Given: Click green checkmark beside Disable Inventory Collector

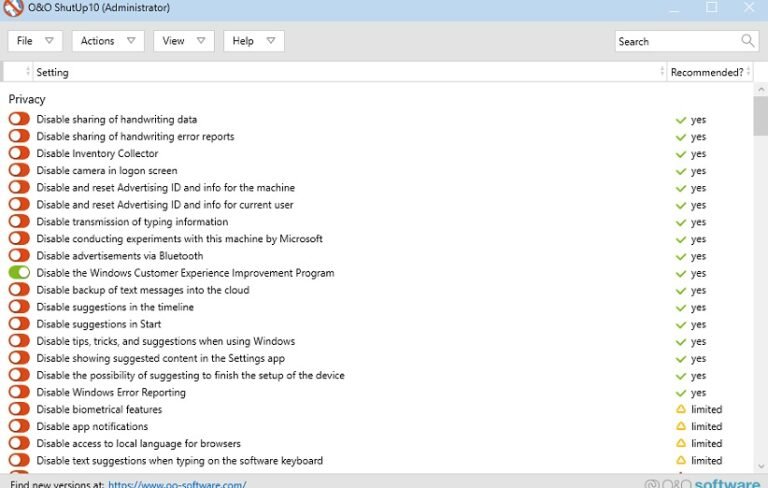Looking at the screenshot, I should 681,154.
